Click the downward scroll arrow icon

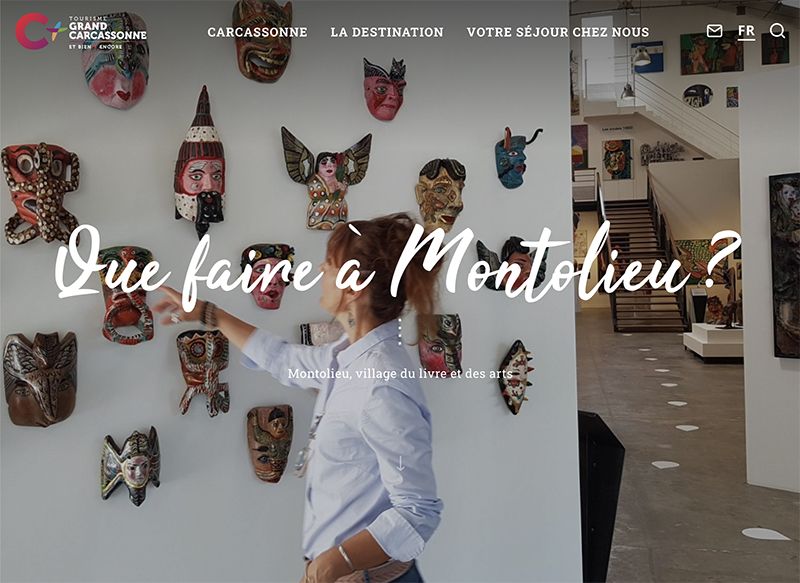[x=401, y=464]
